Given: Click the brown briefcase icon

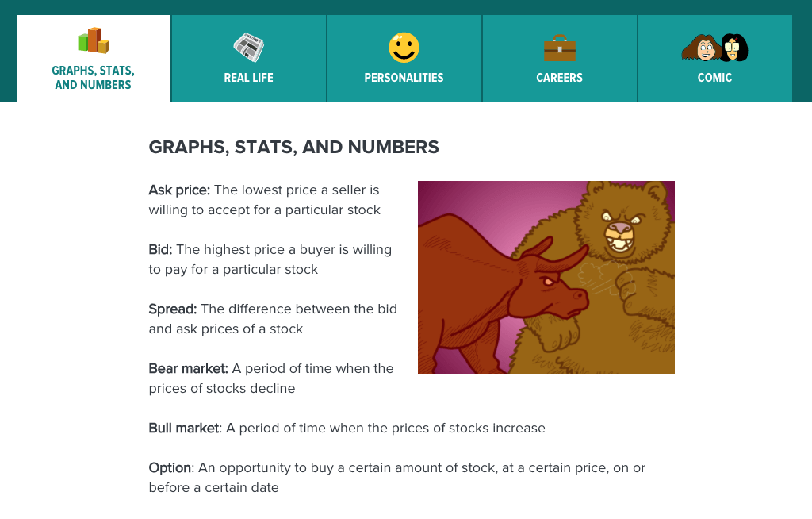Looking at the screenshot, I should (x=559, y=48).
